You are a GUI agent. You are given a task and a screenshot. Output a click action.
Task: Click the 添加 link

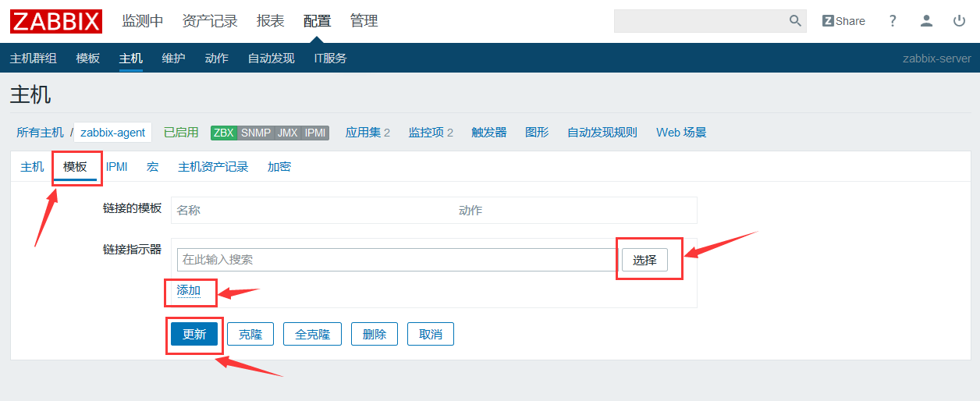189,290
